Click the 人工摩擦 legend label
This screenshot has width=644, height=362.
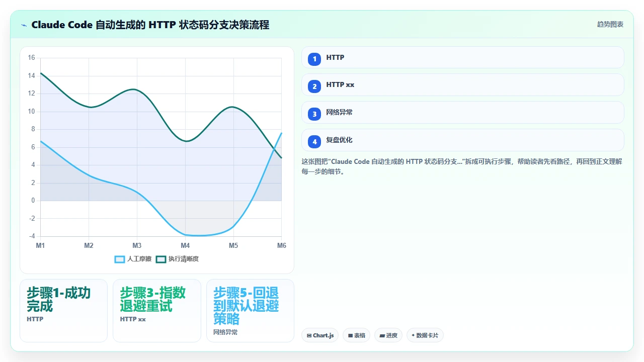point(139,259)
